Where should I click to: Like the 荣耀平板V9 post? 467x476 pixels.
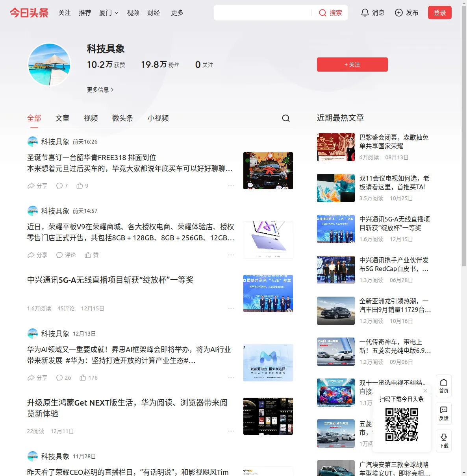[92, 255]
